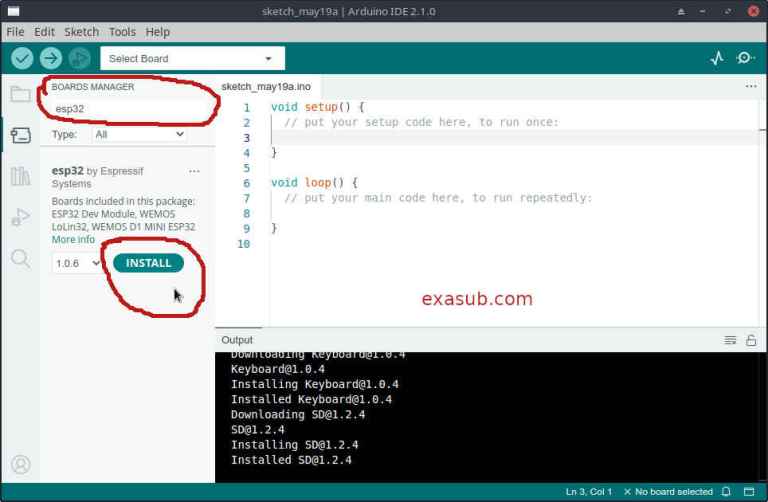The height and width of the screenshot is (502, 768).
Task: Toggle word wrap in Output panel
Action: click(730, 340)
